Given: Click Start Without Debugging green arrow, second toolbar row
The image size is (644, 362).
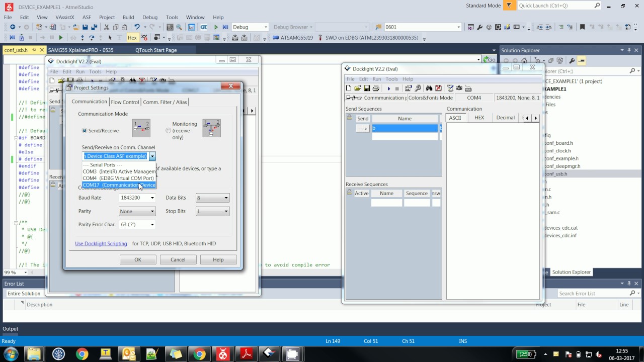Looking at the screenshot, I should 61,38.
